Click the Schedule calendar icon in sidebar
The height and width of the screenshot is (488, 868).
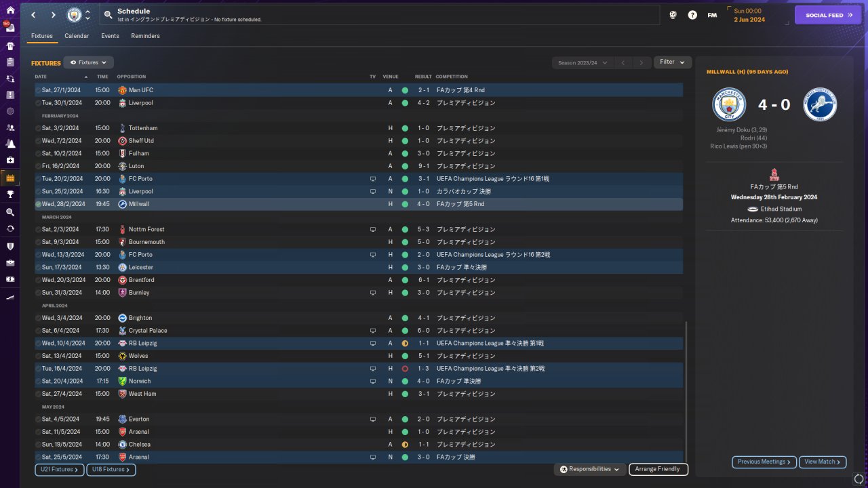pos(9,178)
